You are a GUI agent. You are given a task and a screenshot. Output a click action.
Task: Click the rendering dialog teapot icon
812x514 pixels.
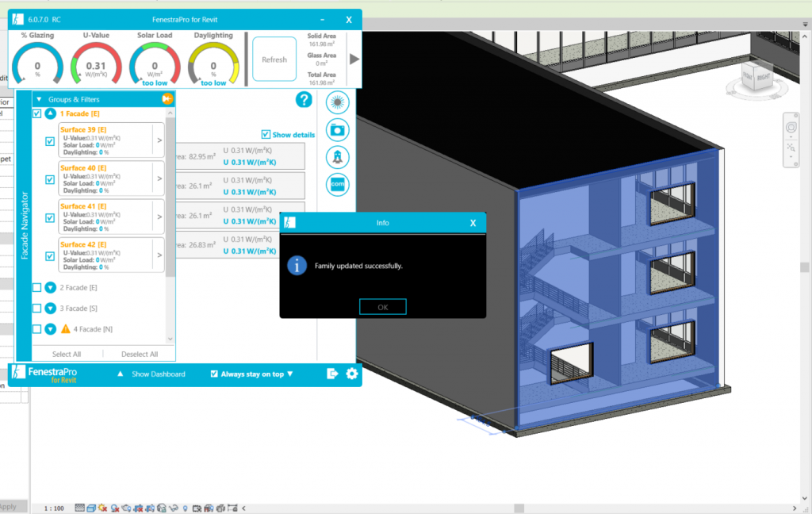(x=127, y=508)
